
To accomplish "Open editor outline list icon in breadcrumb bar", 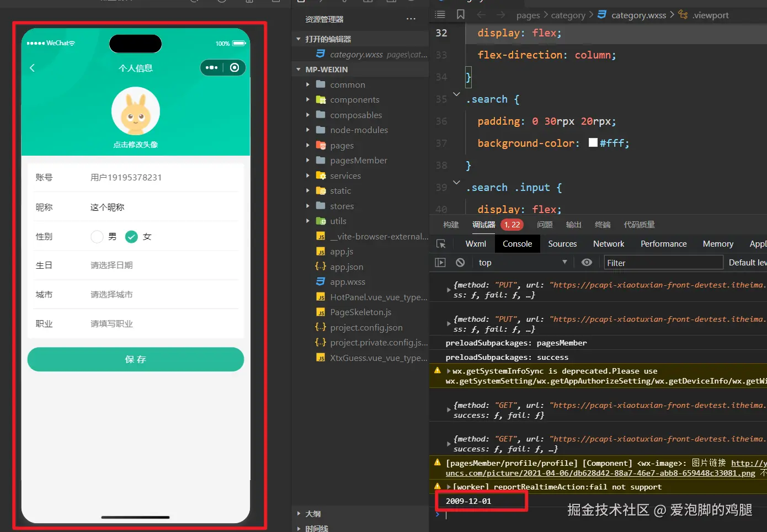I will 440,15.
